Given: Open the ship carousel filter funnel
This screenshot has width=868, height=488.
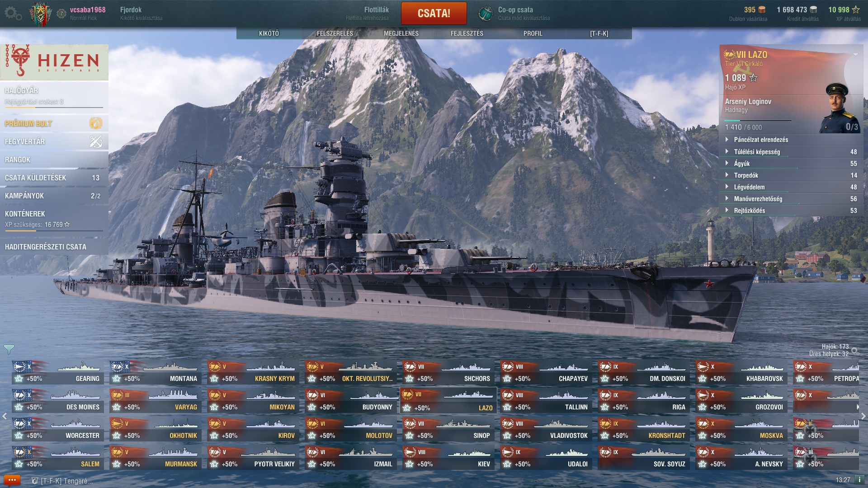Looking at the screenshot, I should click(9, 349).
